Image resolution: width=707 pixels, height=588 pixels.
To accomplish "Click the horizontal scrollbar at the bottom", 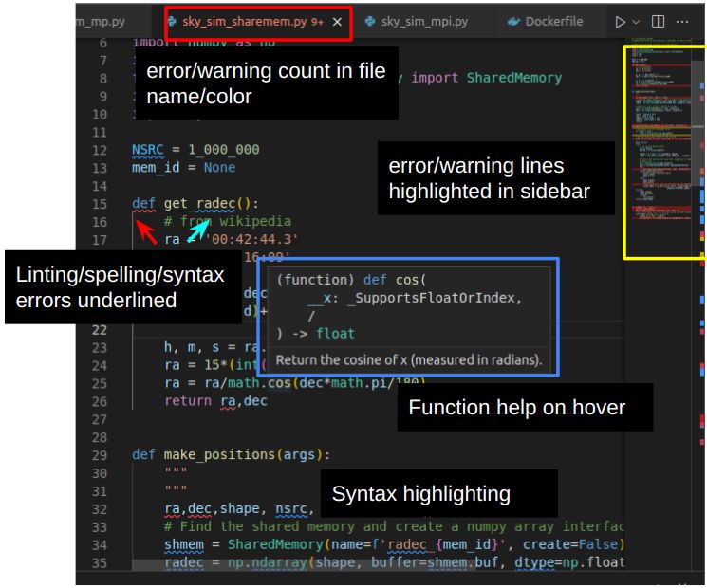I will pyautogui.click(x=304, y=565).
